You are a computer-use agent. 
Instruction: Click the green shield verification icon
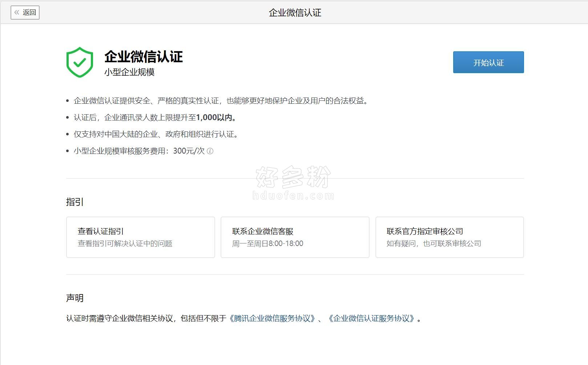(80, 62)
